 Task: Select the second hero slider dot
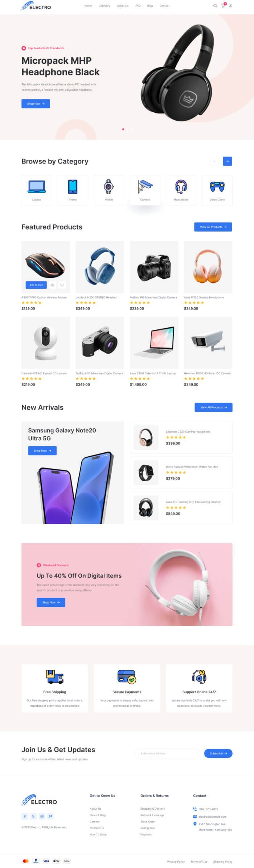pyautogui.click(x=127, y=129)
